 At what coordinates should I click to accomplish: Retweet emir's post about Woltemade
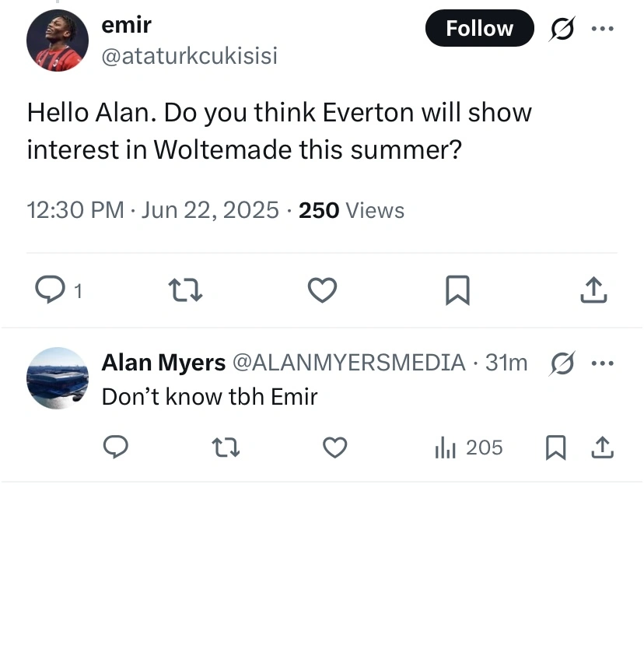(185, 290)
